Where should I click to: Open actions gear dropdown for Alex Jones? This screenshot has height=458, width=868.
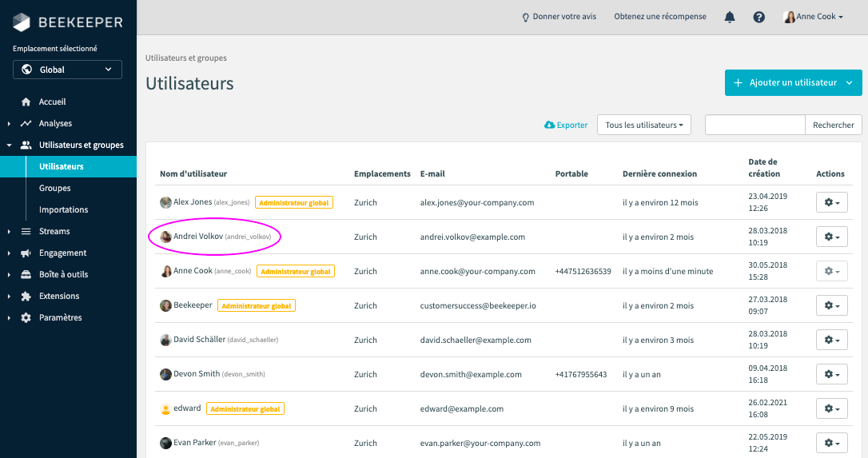tap(831, 202)
